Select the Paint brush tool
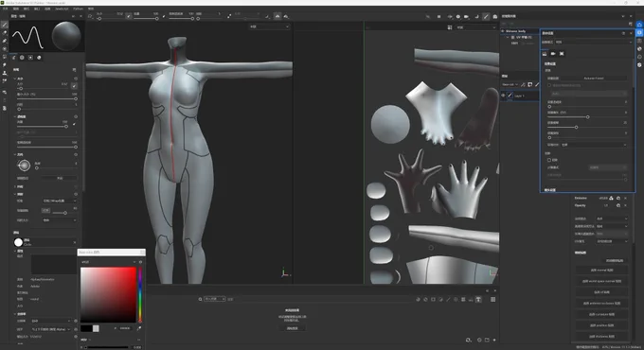This screenshot has width=644, height=350. (5, 25)
